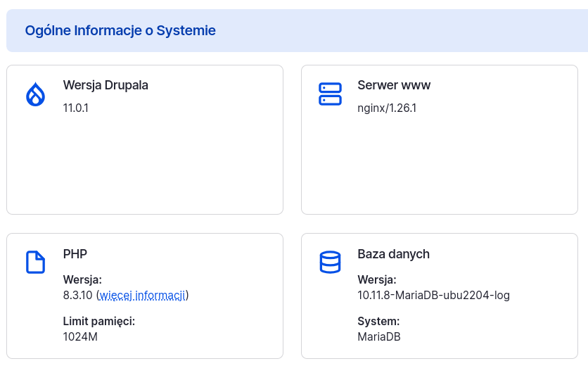Viewport: 588px width, 366px height.
Task: Select the 10.11.8-MariaDB-ubu2204-log version text
Action: 434,296
